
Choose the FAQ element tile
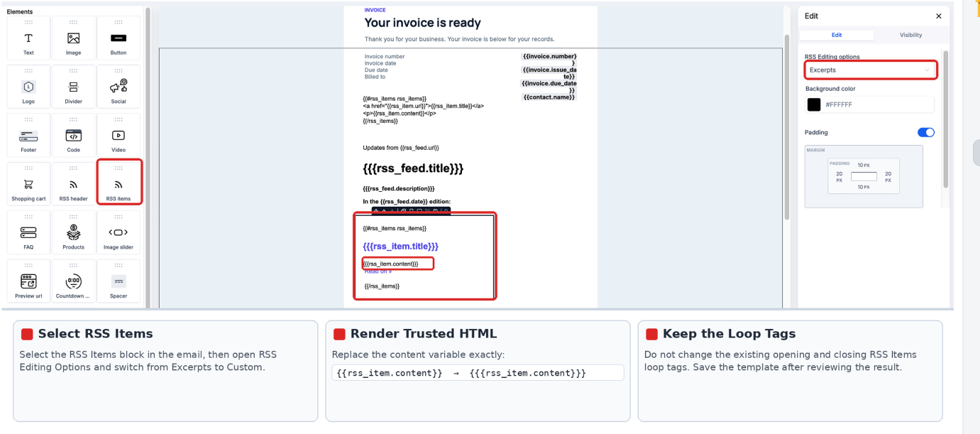[28, 233]
